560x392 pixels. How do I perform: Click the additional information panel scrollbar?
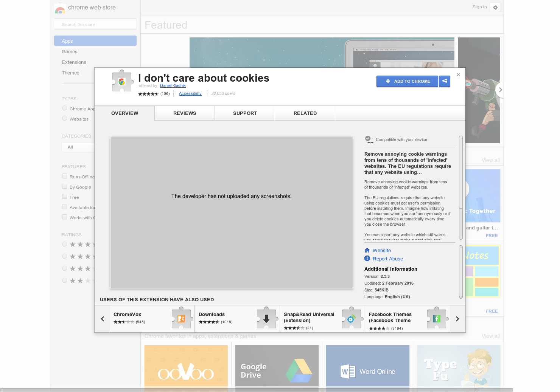(460, 272)
